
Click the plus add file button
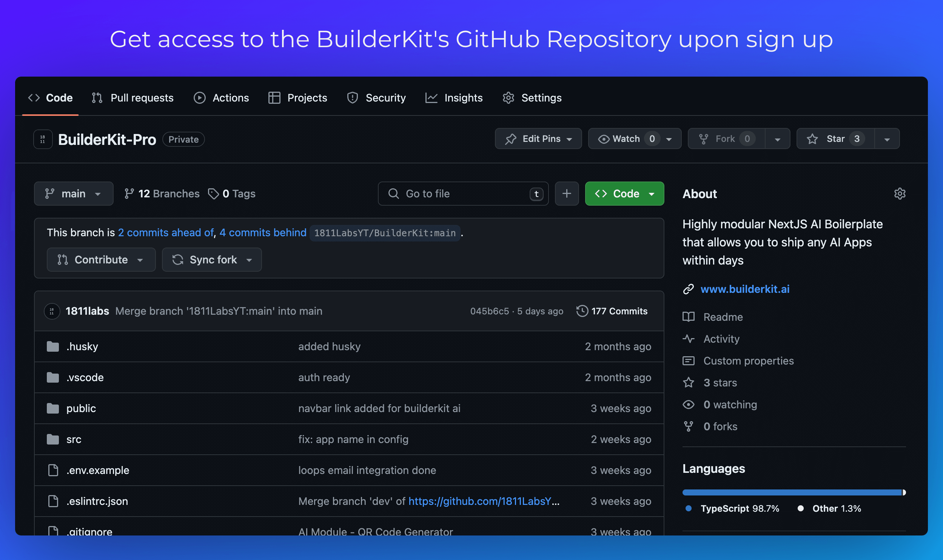(x=567, y=194)
